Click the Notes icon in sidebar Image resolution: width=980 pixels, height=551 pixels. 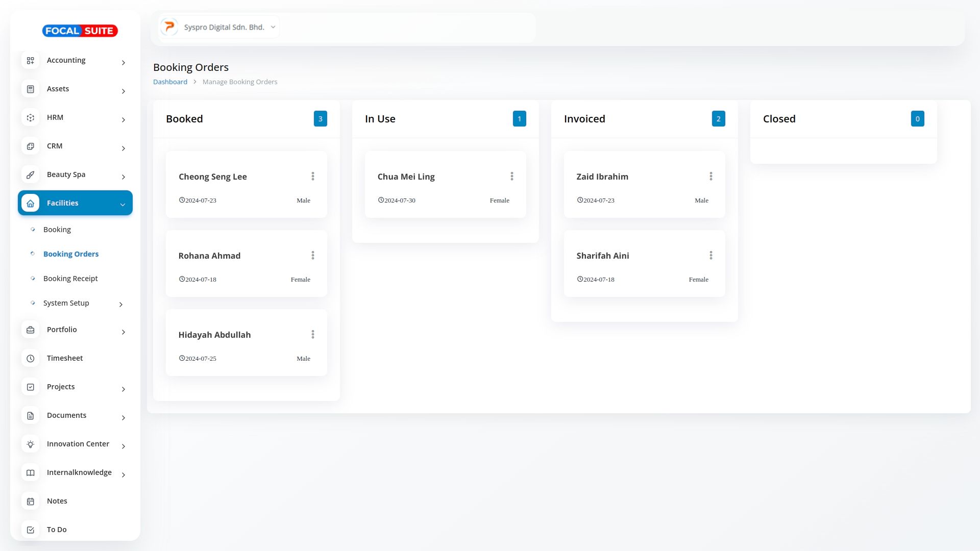[x=31, y=501]
